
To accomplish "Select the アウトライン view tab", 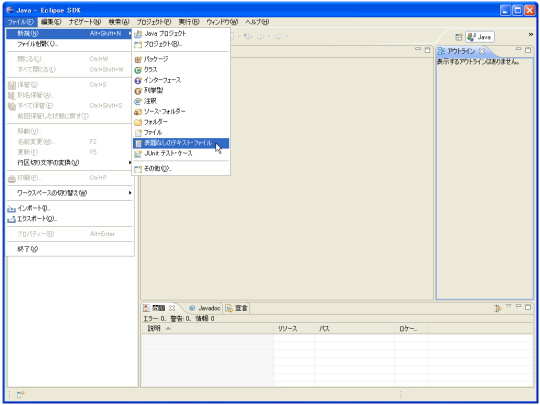I will [461, 51].
